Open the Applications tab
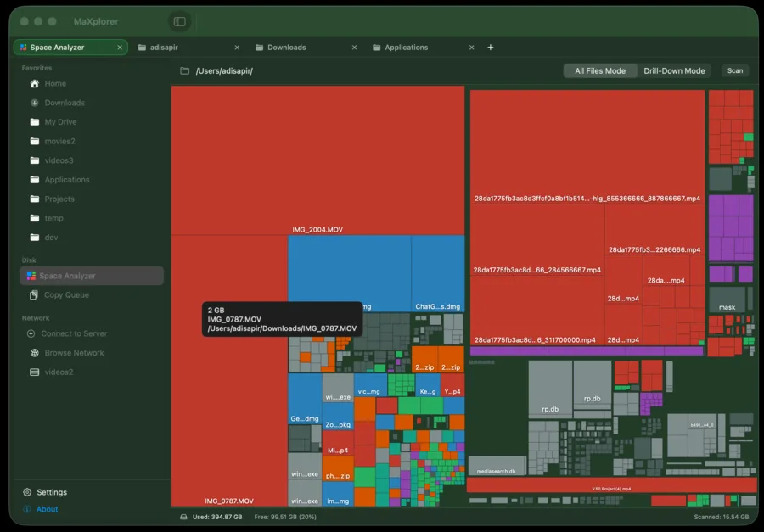 423,48
